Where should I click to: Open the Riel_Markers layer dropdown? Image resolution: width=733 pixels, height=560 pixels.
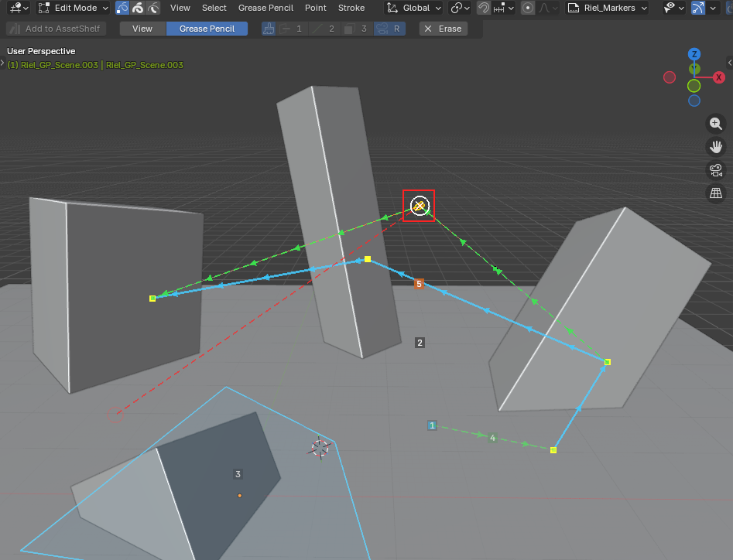click(x=608, y=8)
